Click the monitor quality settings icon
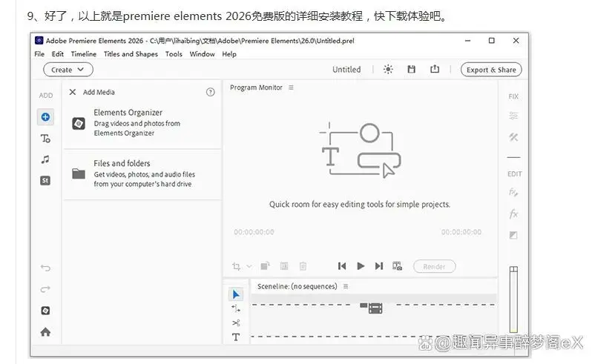Screen dimensions: 595x364 point(398,266)
